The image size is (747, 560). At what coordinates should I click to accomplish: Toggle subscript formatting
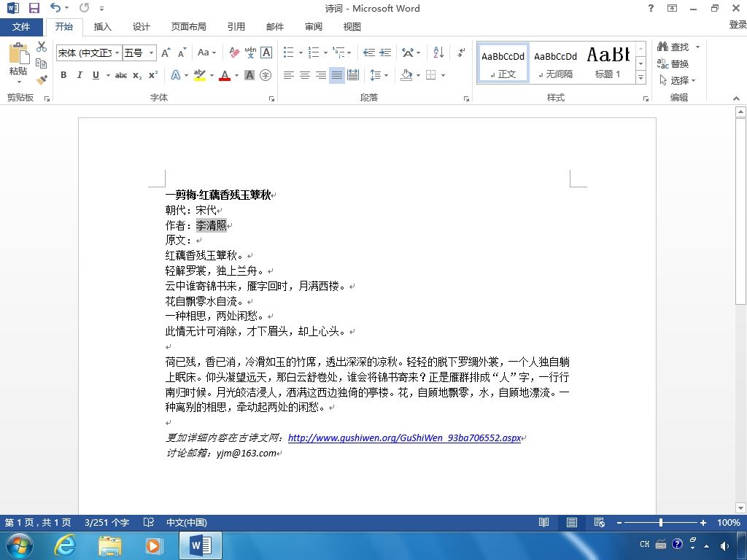pos(137,75)
